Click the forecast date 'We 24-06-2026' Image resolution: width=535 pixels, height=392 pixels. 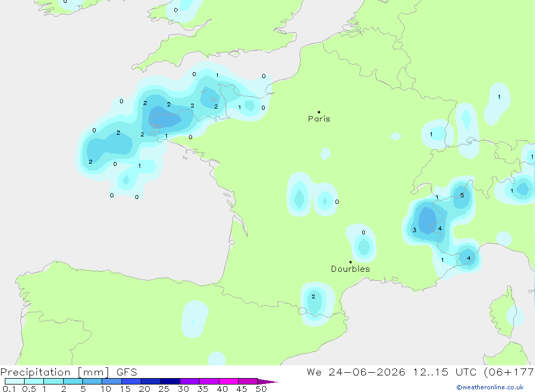pos(356,372)
